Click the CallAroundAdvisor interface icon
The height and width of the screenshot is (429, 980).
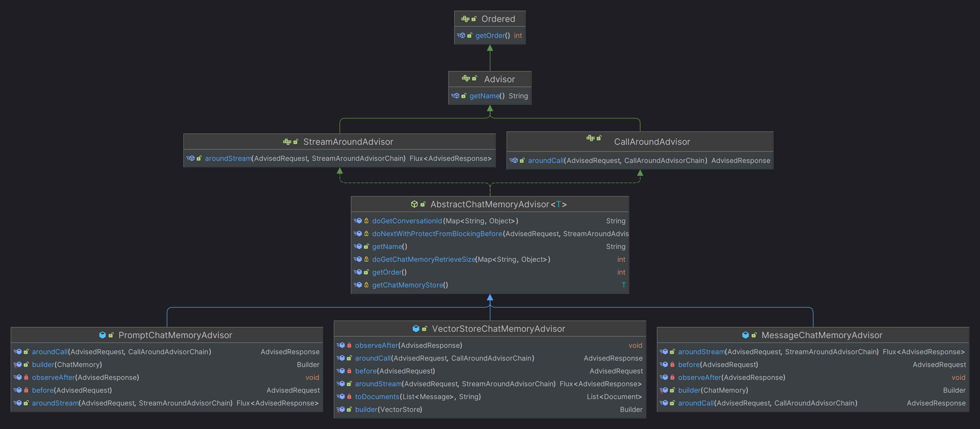(x=589, y=141)
